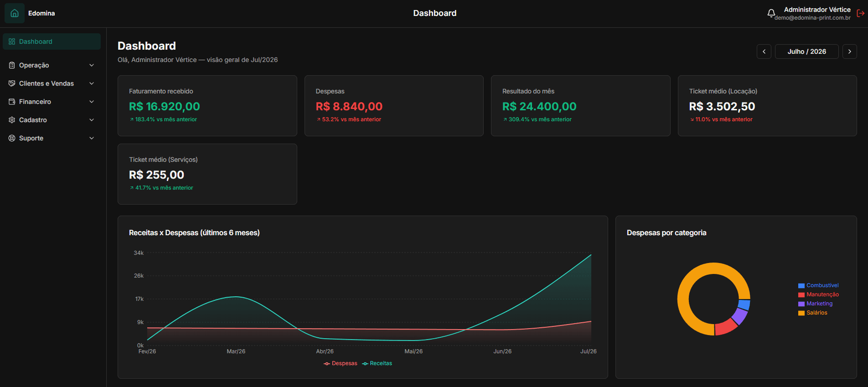Click the 183.4% vs mês anterior text
The width and height of the screenshot is (868, 387).
(x=166, y=119)
